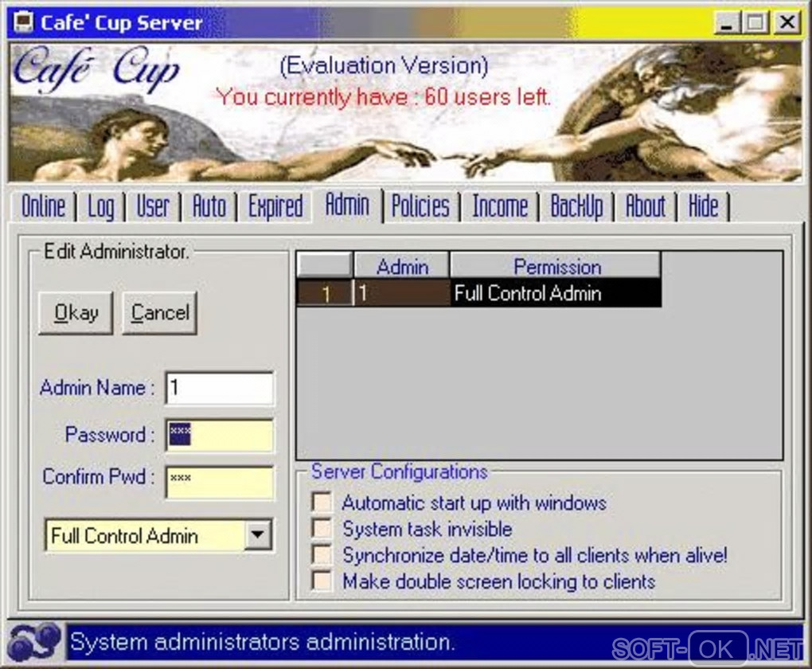Click the status bar network computers icon
Screen dimensions: 812x669
pos(35,642)
